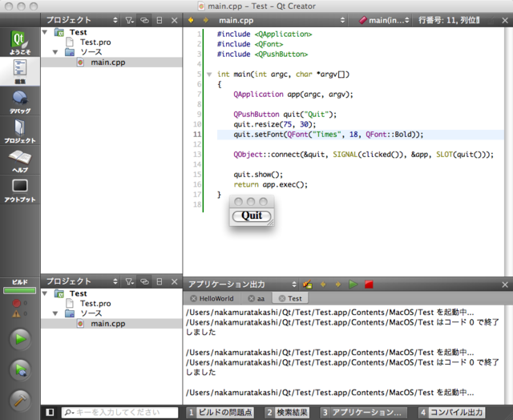Open the Output mode monitor icon
Image resolution: width=513 pixels, height=420 pixels.
(20, 189)
